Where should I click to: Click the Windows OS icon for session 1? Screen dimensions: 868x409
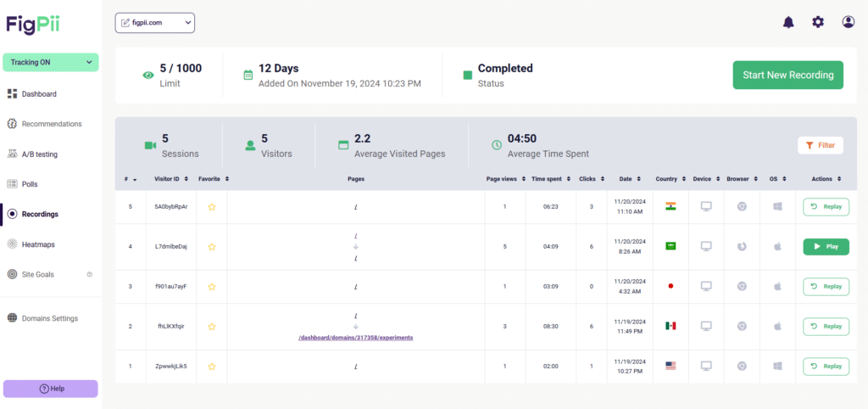[776, 366]
